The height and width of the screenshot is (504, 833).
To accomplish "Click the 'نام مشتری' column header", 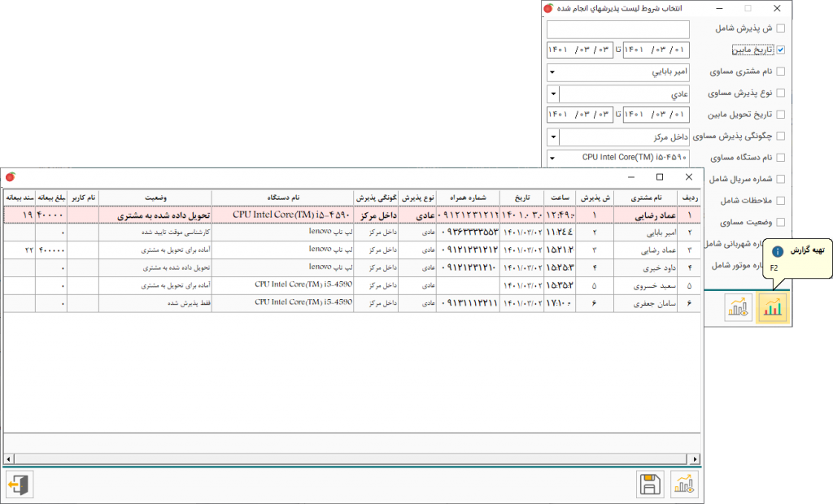I will click(x=646, y=198).
